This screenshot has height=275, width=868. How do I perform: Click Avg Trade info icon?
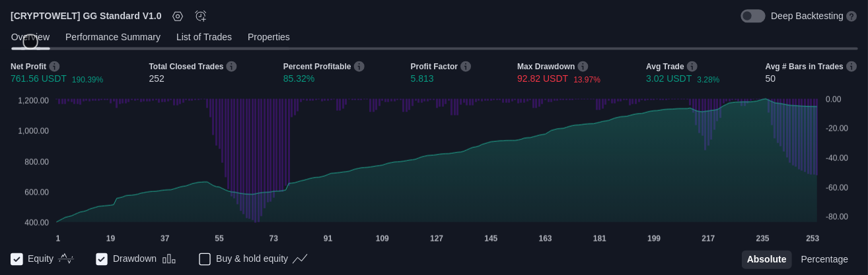click(692, 67)
